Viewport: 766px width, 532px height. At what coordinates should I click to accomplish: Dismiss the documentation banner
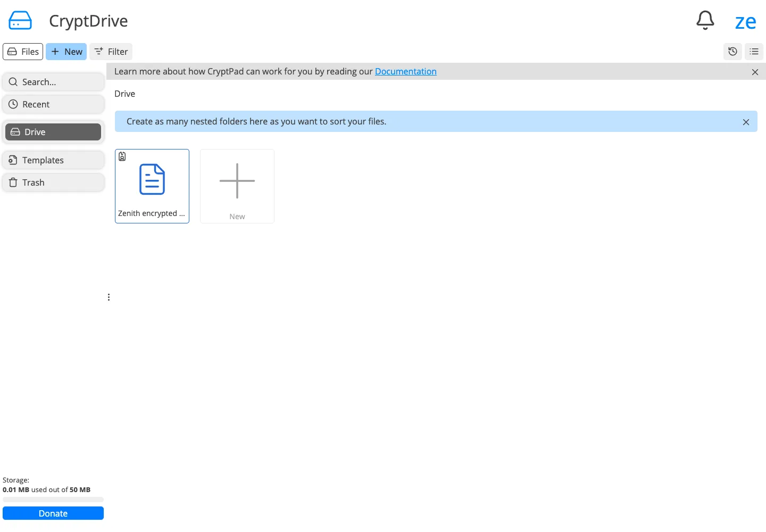[x=755, y=72]
